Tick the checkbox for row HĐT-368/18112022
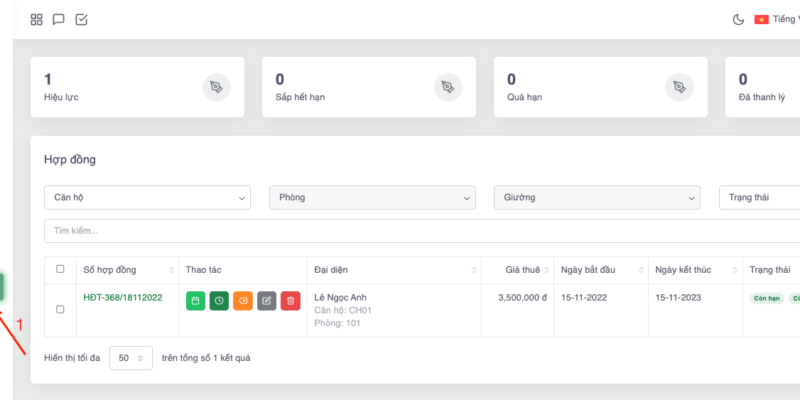Viewport: 800px width, 400px height. click(x=60, y=310)
